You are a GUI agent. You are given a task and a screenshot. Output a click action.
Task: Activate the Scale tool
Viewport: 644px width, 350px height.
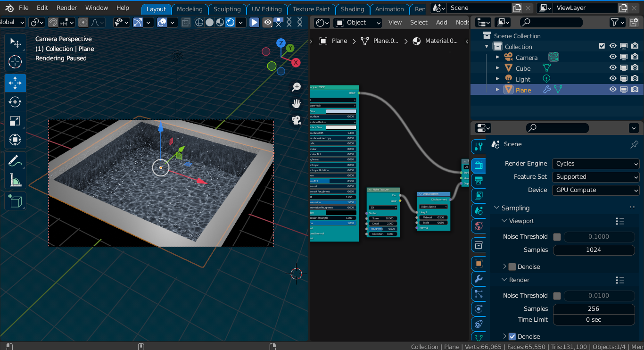15,121
